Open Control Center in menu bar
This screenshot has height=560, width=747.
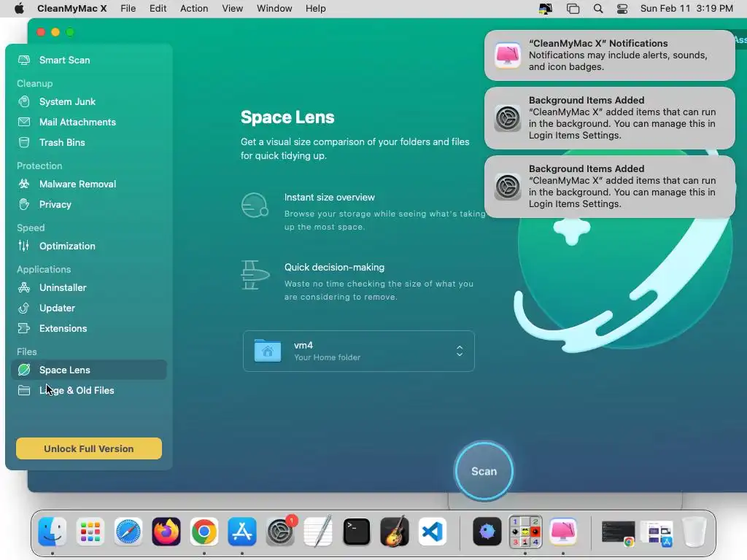pos(622,9)
